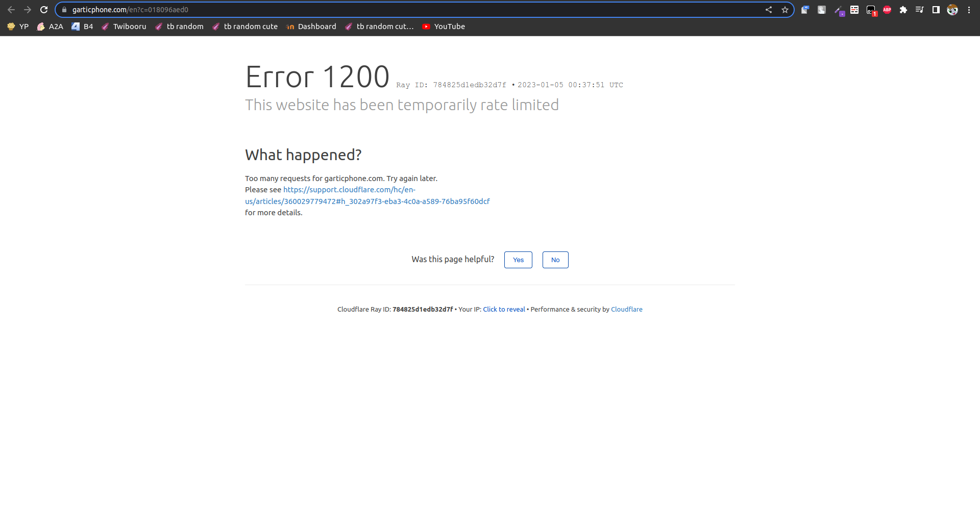
Task: Open the AdBlock Plus extension
Action: 887,10
